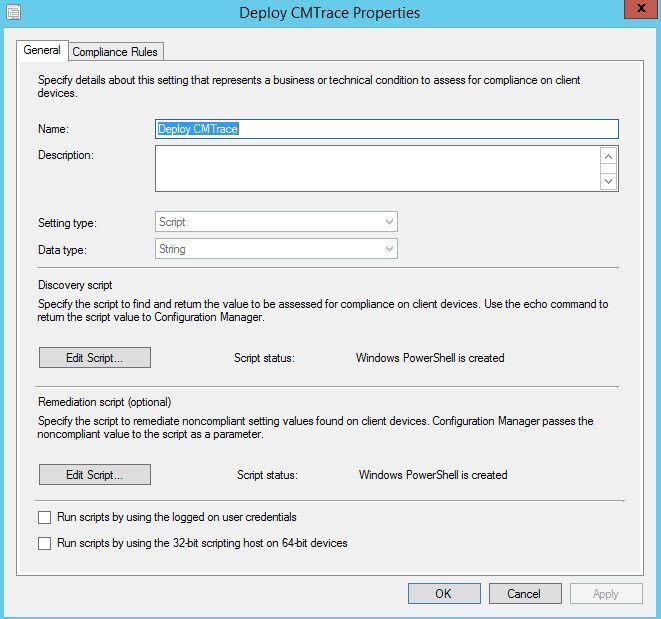
Task: Open the Data type dropdown
Action: 276,249
